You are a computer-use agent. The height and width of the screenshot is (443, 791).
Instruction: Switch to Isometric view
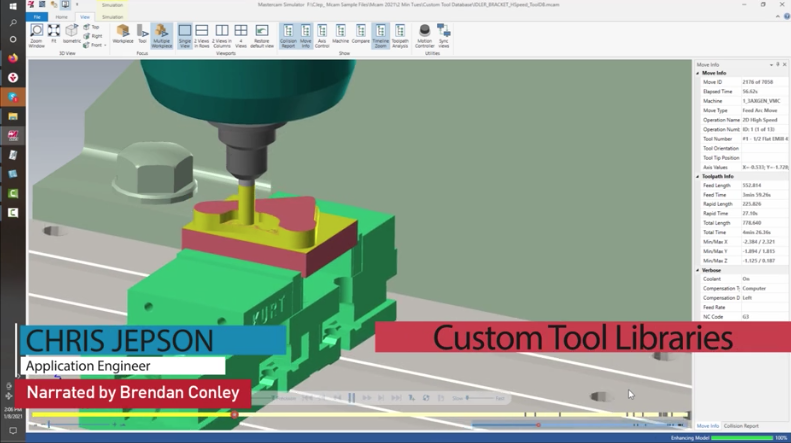coord(72,34)
